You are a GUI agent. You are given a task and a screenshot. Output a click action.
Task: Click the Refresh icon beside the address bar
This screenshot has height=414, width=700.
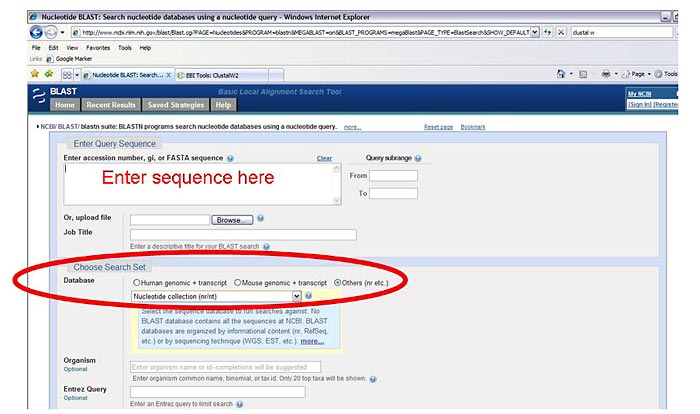(x=548, y=32)
